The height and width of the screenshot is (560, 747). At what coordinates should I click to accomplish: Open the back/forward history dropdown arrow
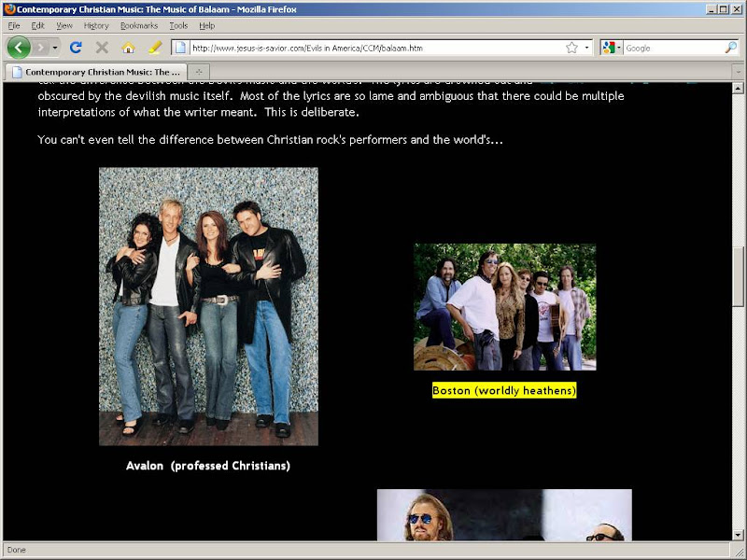[x=55, y=48]
